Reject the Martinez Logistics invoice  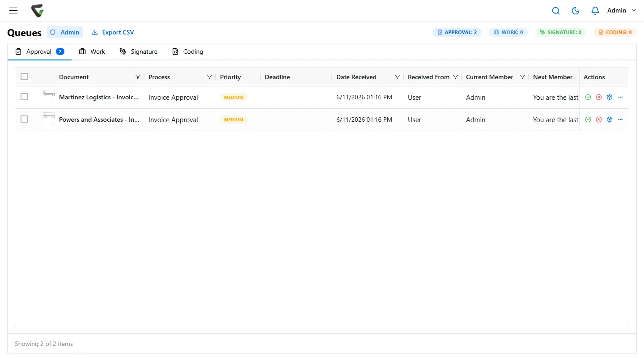coord(599,97)
